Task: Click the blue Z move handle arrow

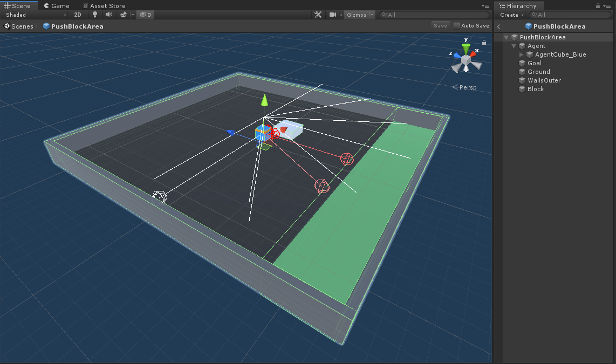Action: tap(231, 133)
